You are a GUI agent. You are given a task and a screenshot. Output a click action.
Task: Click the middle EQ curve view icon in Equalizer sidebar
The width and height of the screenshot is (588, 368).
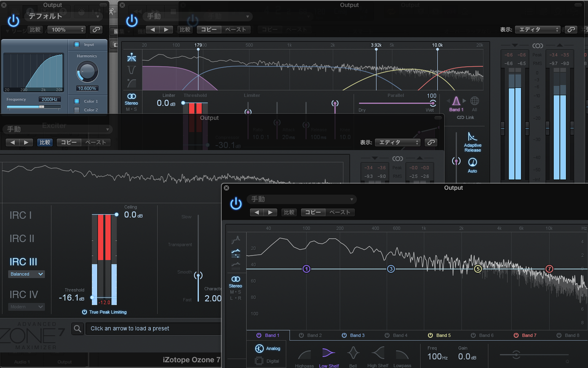coord(236,252)
